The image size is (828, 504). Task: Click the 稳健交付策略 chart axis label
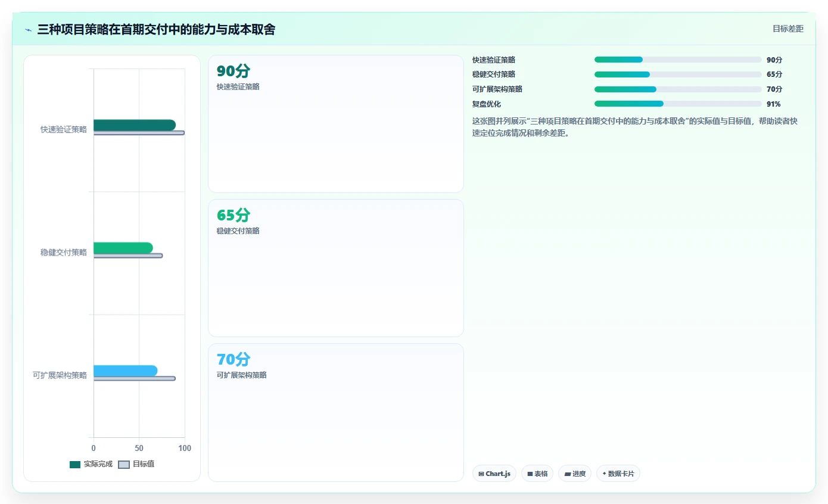click(x=64, y=252)
